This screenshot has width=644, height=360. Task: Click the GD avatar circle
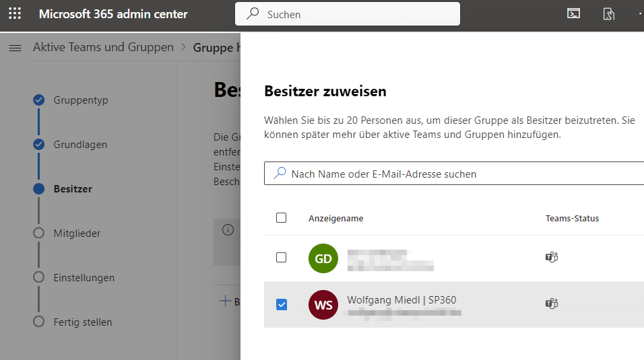(x=323, y=258)
